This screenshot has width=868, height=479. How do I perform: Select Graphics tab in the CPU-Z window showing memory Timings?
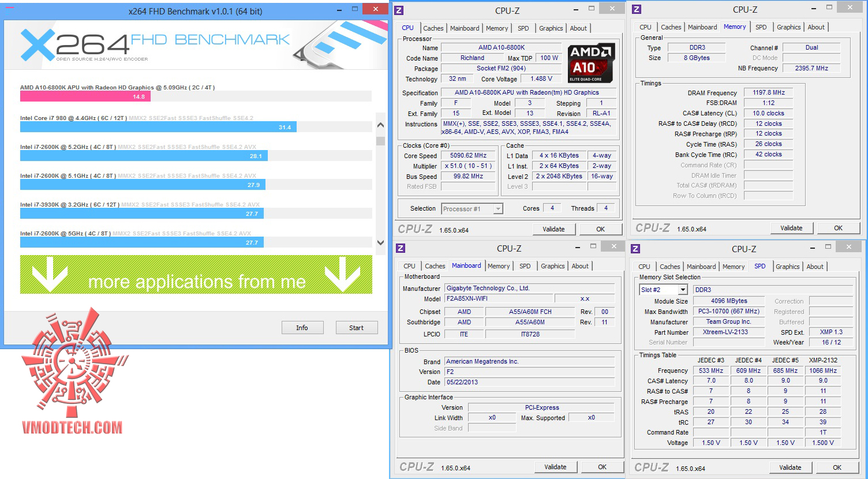tap(788, 27)
